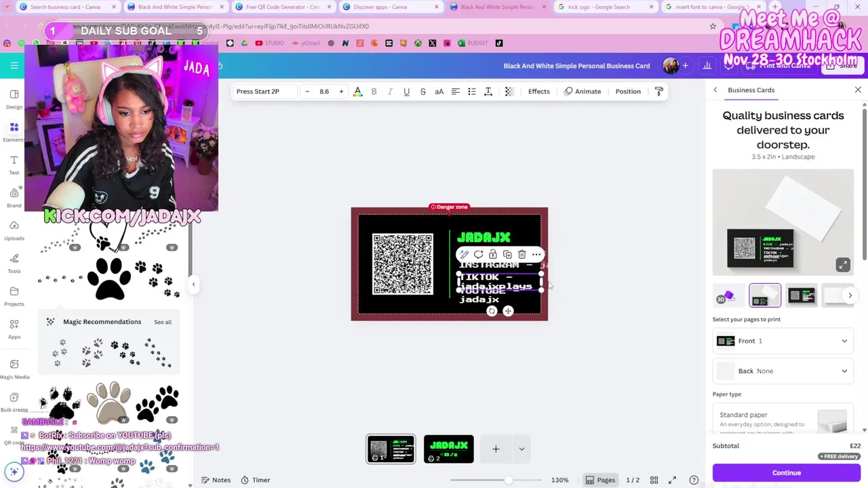Viewport: 868px width, 488px height.
Task: Decrease font size with minus button
Action: click(x=307, y=91)
